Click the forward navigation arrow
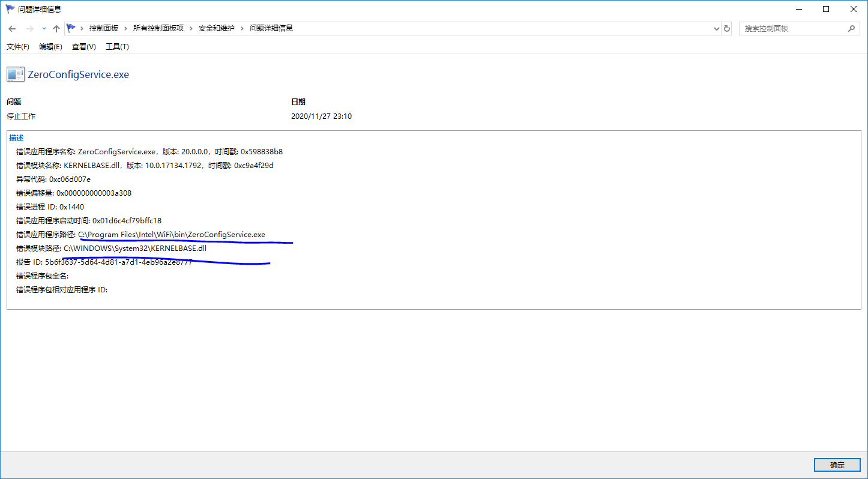868x479 pixels. point(29,28)
